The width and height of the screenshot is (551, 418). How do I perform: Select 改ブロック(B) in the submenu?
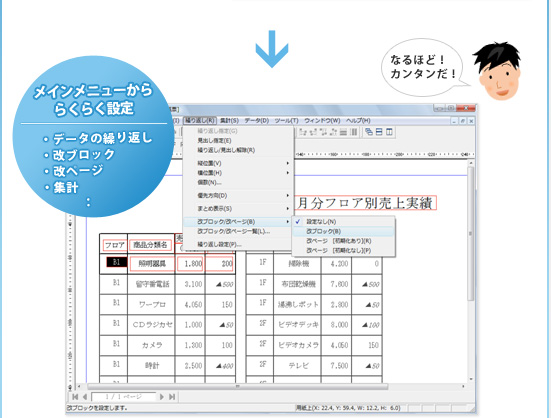(344, 231)
